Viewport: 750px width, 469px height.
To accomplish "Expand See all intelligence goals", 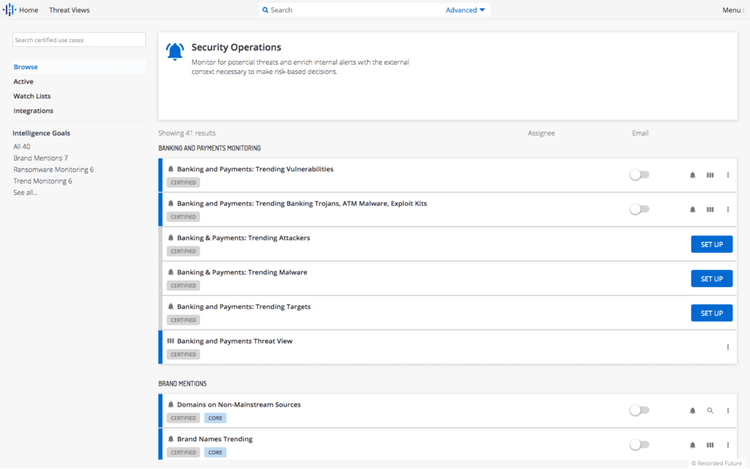I will tap(25, 192).
